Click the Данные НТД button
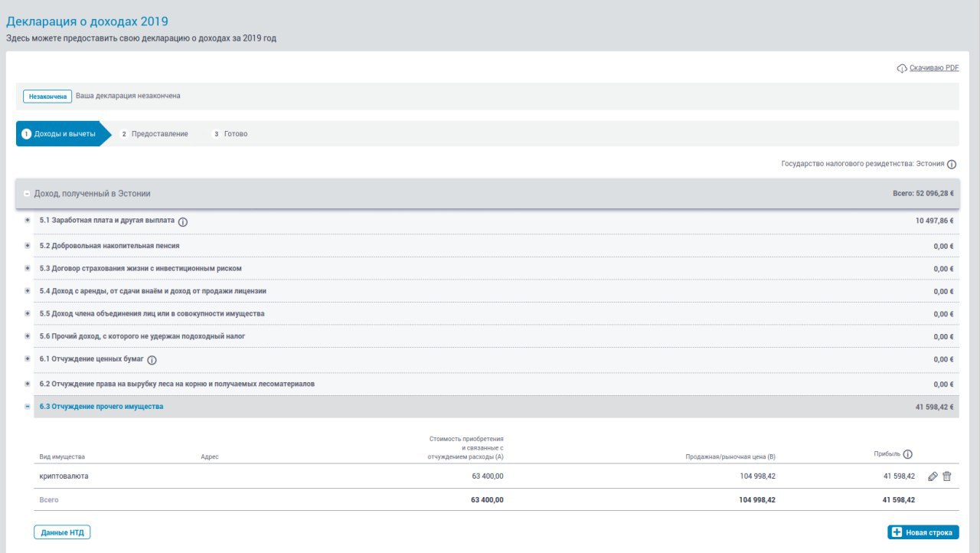The width and height of the screenshot is (980, 553). pyautogui.click(x=62, y=532)
